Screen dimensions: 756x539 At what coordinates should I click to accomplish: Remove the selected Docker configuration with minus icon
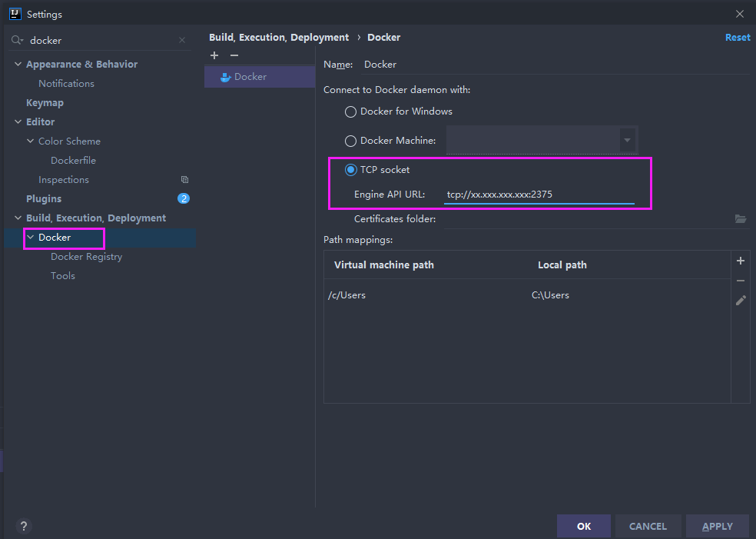point(234,55)
